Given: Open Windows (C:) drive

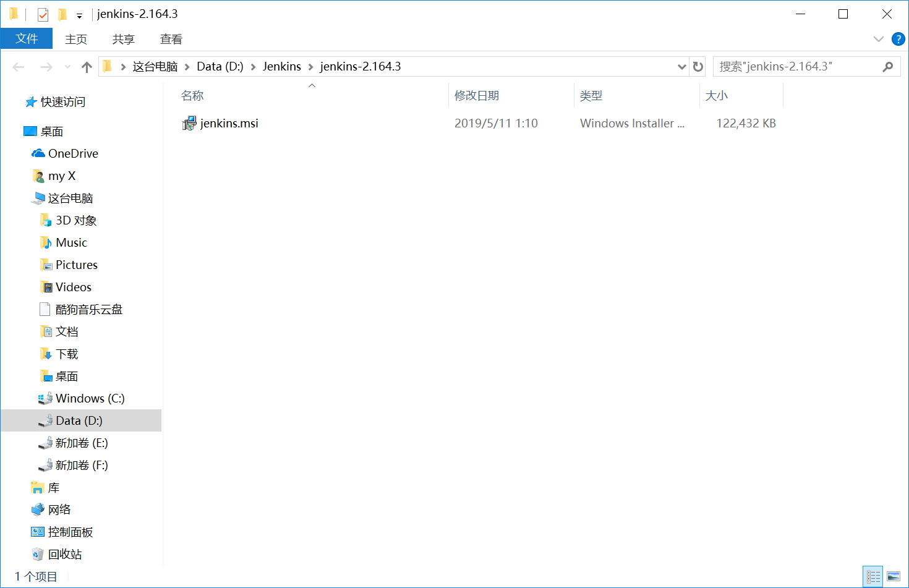Looking at the screenshot, I should click(90, 398).
